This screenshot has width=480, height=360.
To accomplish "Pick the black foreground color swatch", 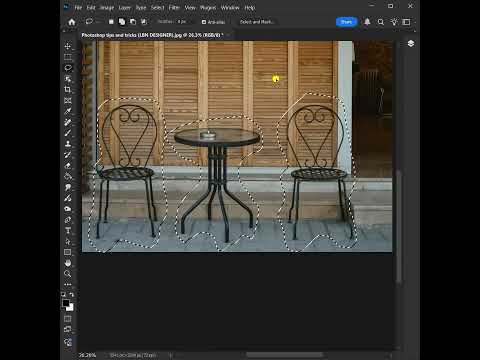I will (x=66, y=303).
